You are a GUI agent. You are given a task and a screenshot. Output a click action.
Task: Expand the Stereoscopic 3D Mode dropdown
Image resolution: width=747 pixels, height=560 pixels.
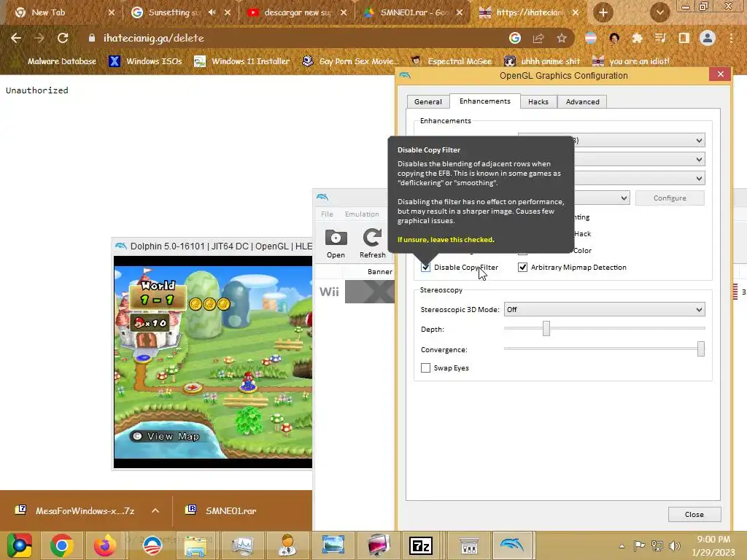[604, 309]
